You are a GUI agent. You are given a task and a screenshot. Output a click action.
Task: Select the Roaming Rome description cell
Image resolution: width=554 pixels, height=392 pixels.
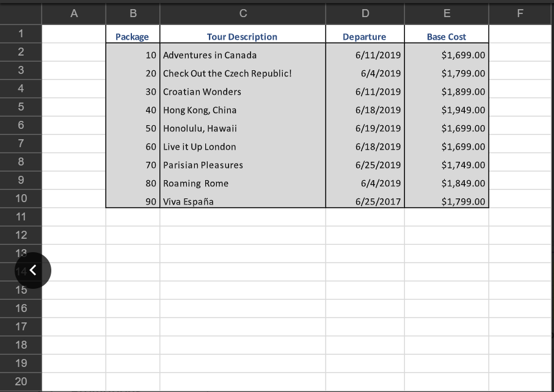click(242, 183)
